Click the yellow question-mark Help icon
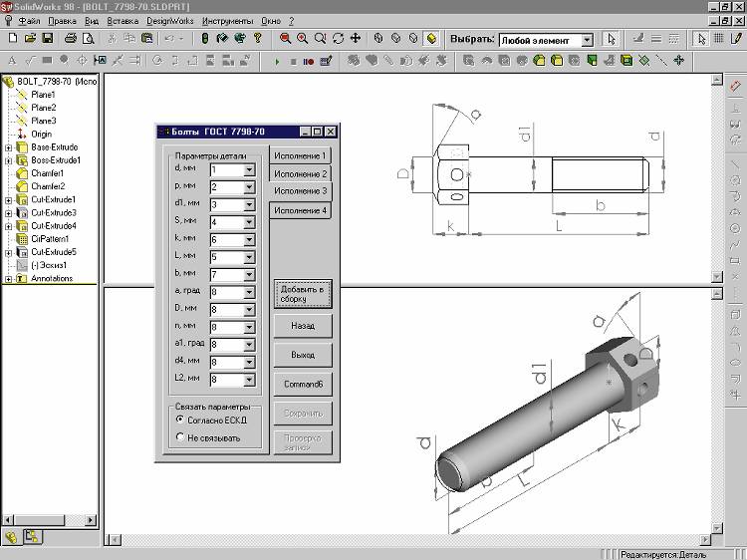The height and width of the screenshot is (560, 747). coord(258,38)
